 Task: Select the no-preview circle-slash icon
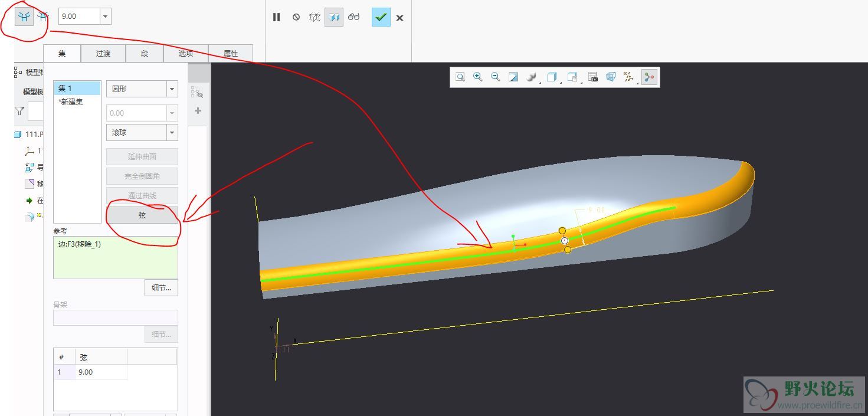pos(296,17)
